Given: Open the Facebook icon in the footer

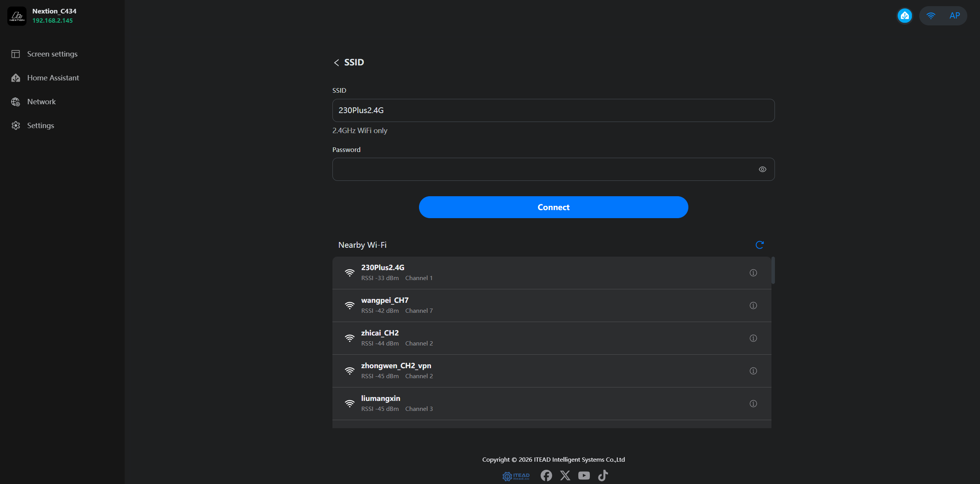Looking at the screenshot, I should (x=546, y=476).
